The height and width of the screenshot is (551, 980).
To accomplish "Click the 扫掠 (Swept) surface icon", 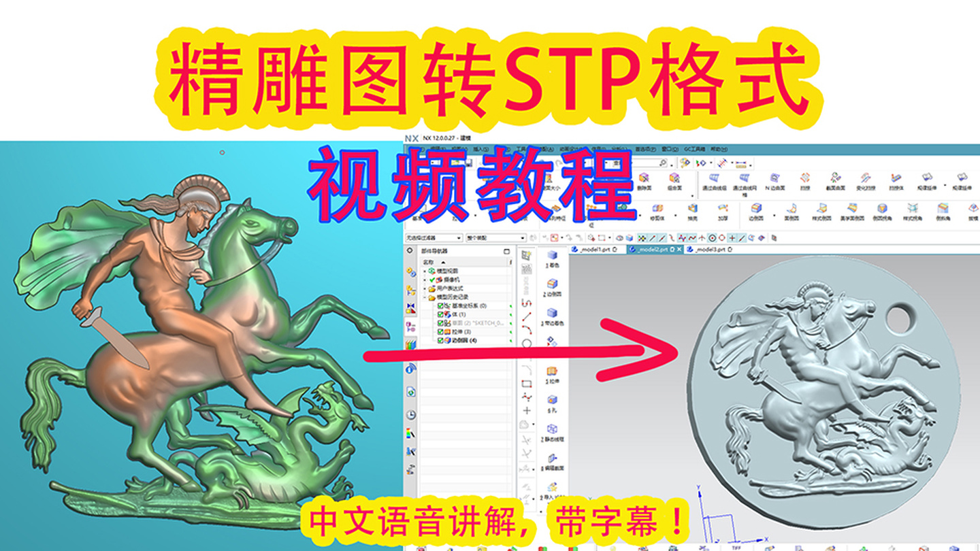I will [804, 177].
